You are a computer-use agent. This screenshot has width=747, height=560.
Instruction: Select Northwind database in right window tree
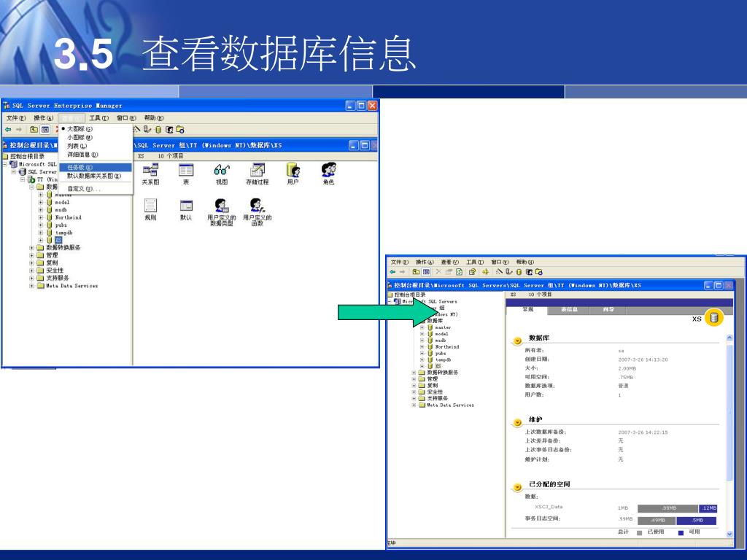447,347
